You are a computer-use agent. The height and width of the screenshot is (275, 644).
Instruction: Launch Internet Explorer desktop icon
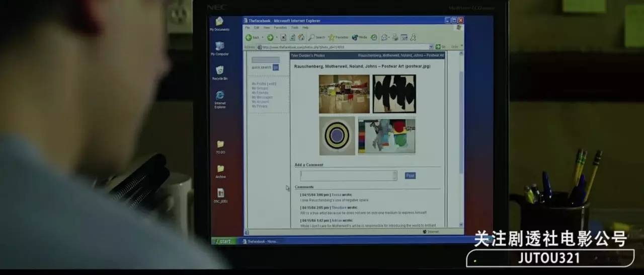220,99
